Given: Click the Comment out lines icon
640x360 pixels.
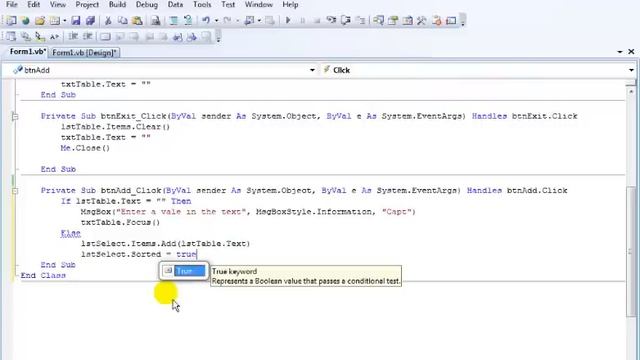Looking at the screenshot, I should tap(173, 20).
